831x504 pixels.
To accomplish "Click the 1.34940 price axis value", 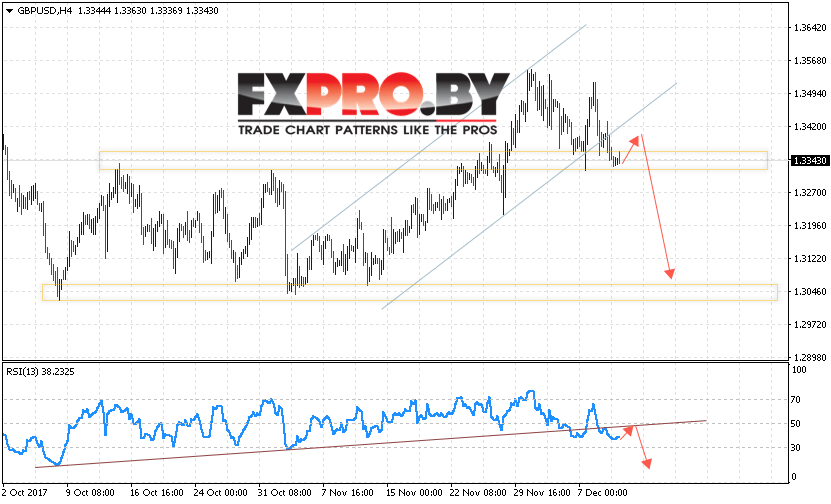I will point(810,94).
